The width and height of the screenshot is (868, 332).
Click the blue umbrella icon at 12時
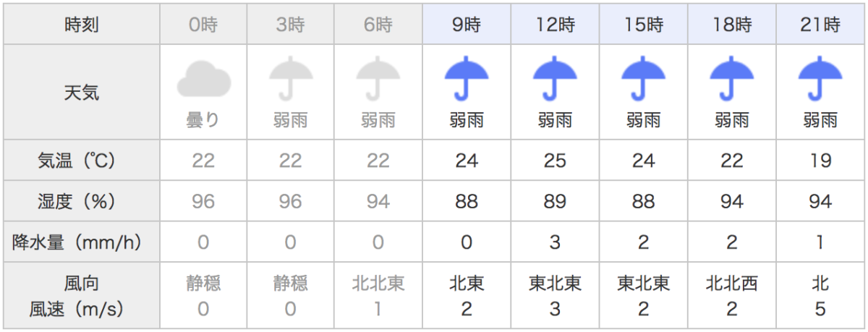555,80
